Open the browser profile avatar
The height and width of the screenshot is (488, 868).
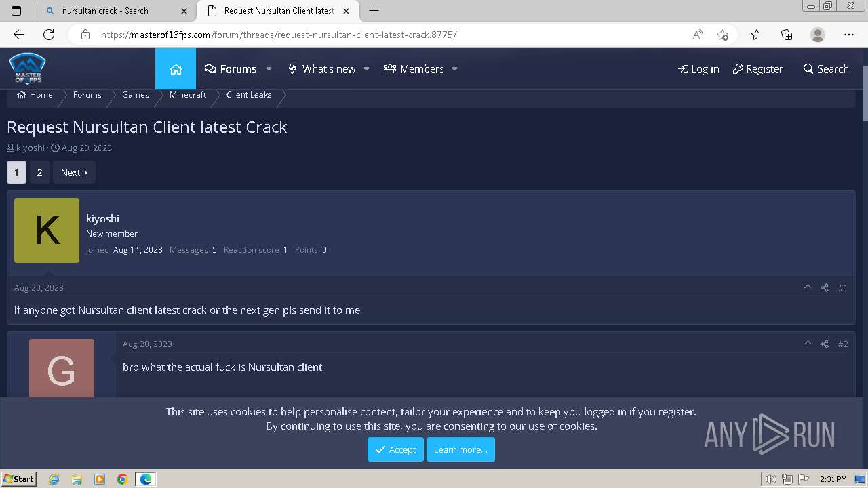(x=818, y=35)
